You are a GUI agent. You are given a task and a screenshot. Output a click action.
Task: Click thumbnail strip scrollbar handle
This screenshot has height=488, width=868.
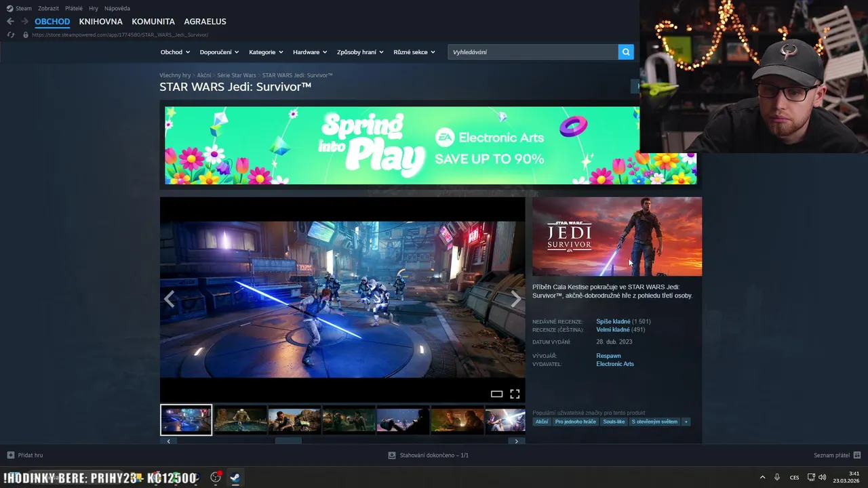[x=288, y=441]
